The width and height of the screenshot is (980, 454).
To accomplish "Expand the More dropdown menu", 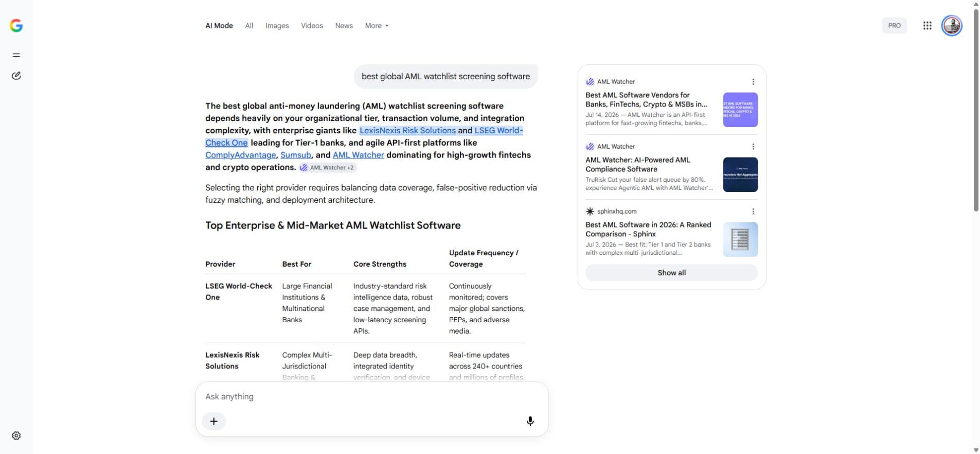I will 377,26.
